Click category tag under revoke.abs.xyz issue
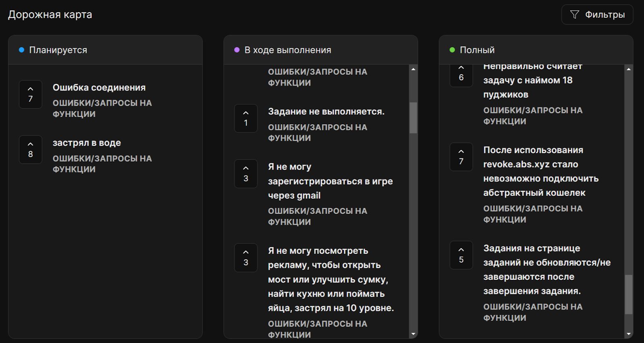644x343 pixels. [533, 214]
